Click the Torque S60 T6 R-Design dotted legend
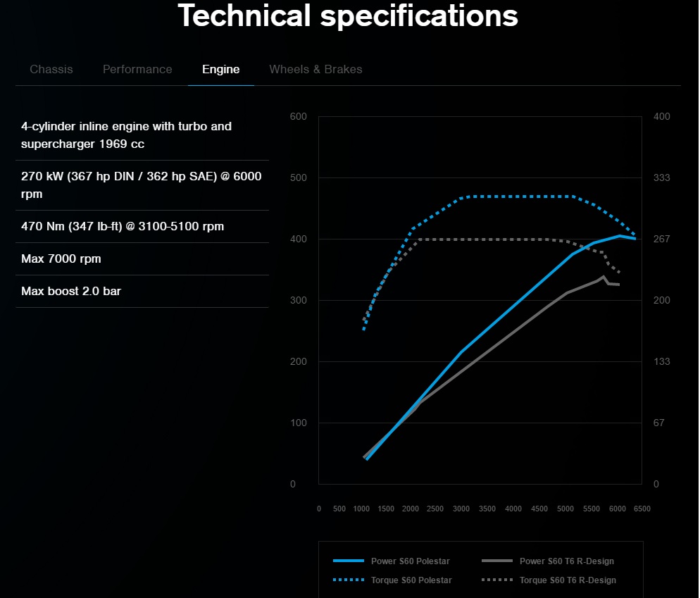This screenshot has width=700, height=598. [x=497, y=580]
